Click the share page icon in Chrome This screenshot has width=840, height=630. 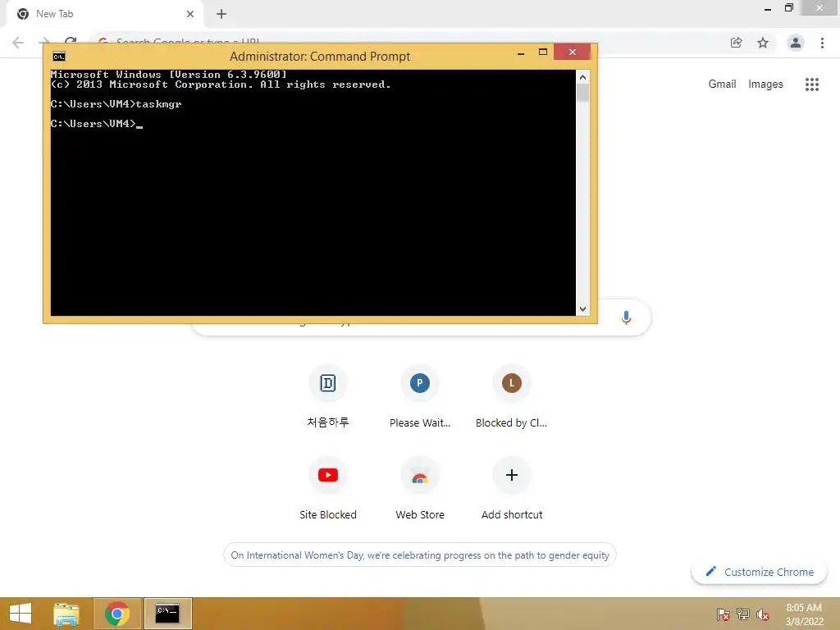pyautogui.click(x=737, y=43)
